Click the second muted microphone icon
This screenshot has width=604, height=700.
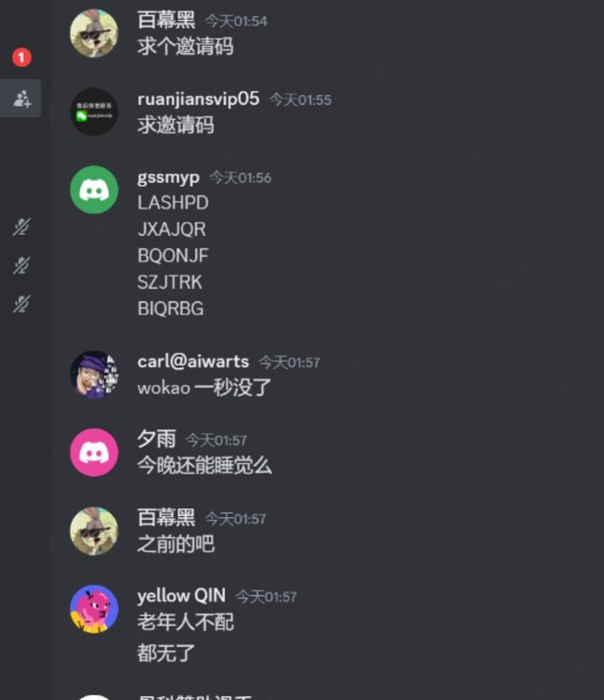click(x=21, y=265)
